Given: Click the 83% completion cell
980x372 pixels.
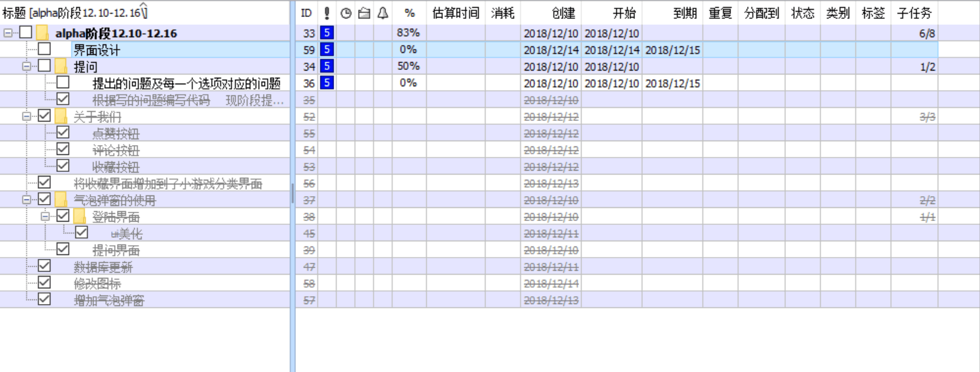Looking at the screenshot, I should point(409,33).
